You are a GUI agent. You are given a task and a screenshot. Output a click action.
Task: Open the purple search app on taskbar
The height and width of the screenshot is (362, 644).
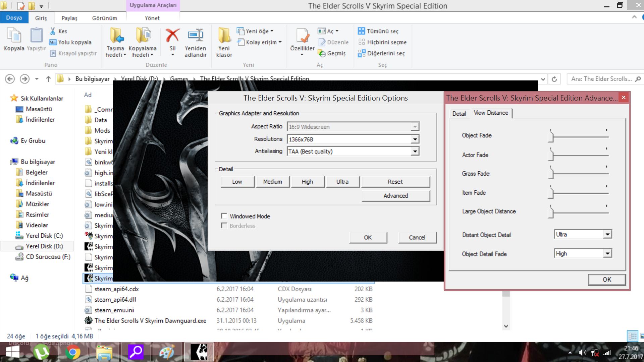pyautogui.click(x=136, y=352)
